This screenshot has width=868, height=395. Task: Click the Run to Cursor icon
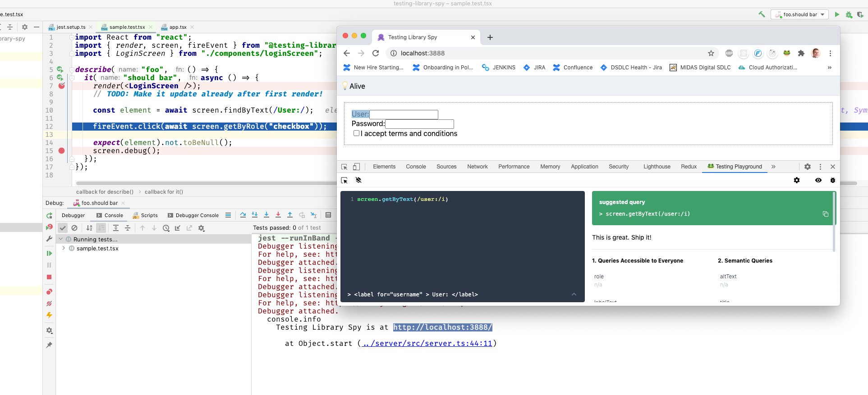pos(314,215)
